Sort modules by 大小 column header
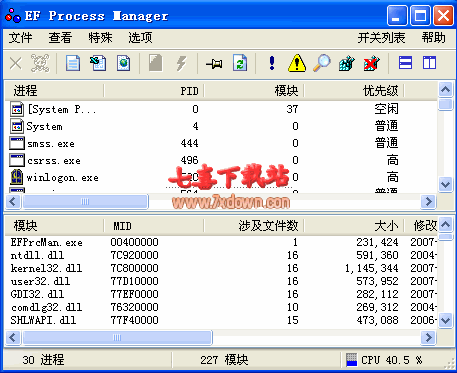Viewport: 457px width, 373px height. coord(354,226)
